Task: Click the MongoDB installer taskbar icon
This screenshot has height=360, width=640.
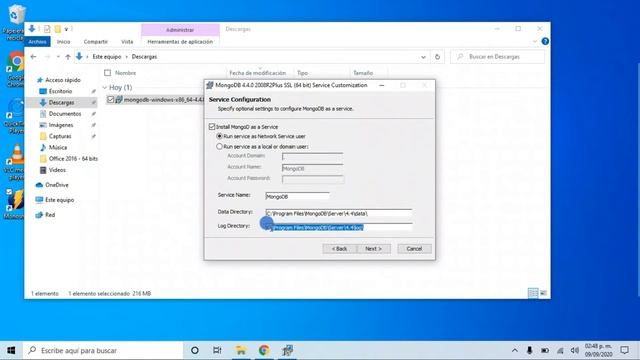Action: pyautogui.click(x=287, y=350)
